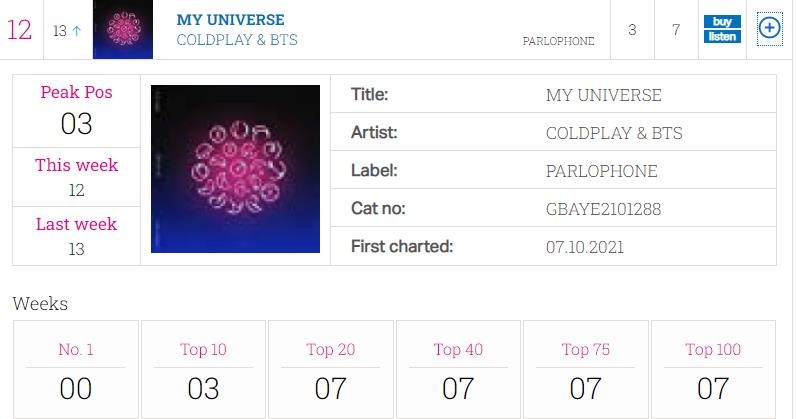
Task: Click the PARLOPHONE label in chart row
Action: pos(558,42)
